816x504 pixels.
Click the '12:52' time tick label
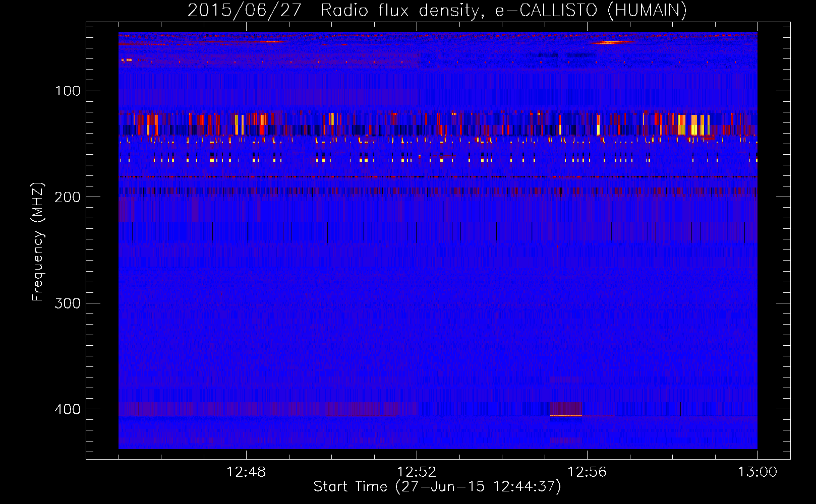point(417,472)
